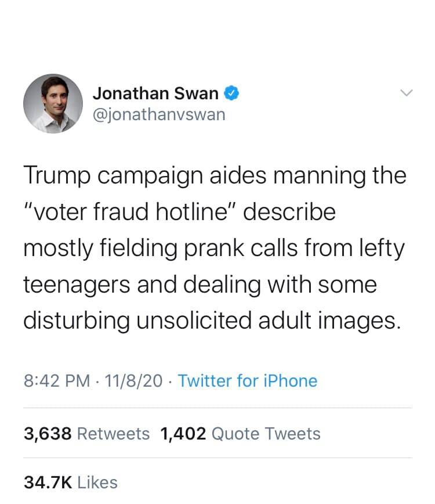Show the Likes label list
The image size is (435, 504).
[x=96, y=482]
